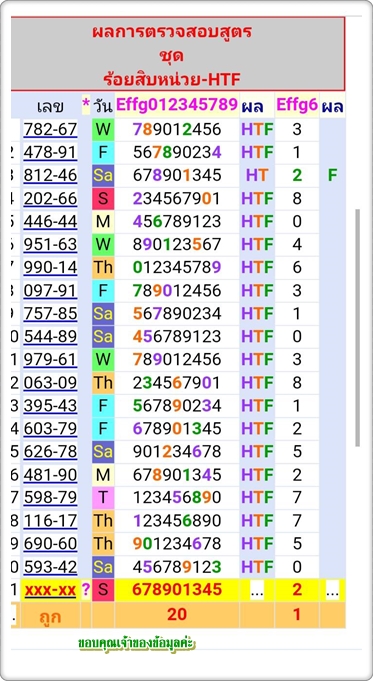373x681 pixels.
Task: Select the asterisk column header
Action: (86, 105)
